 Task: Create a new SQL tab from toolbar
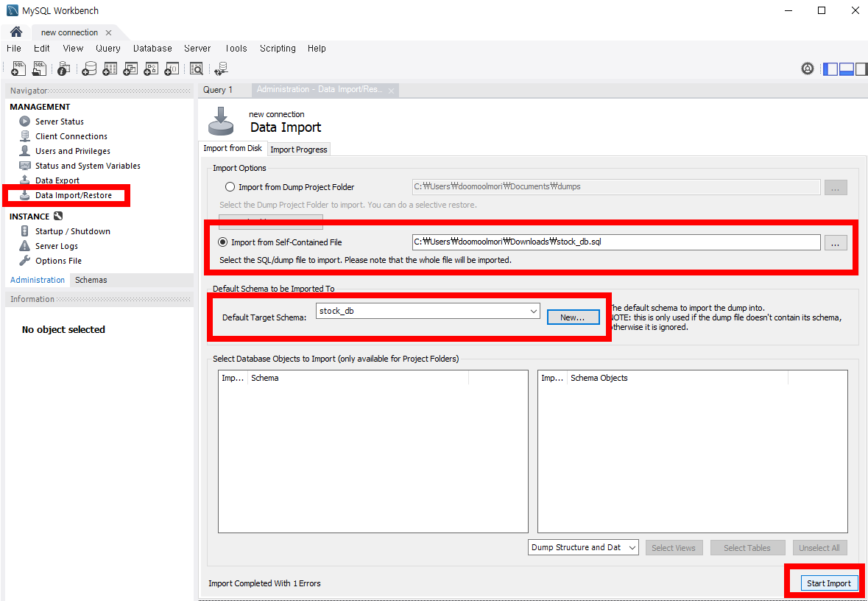click(x=19, y=68)
